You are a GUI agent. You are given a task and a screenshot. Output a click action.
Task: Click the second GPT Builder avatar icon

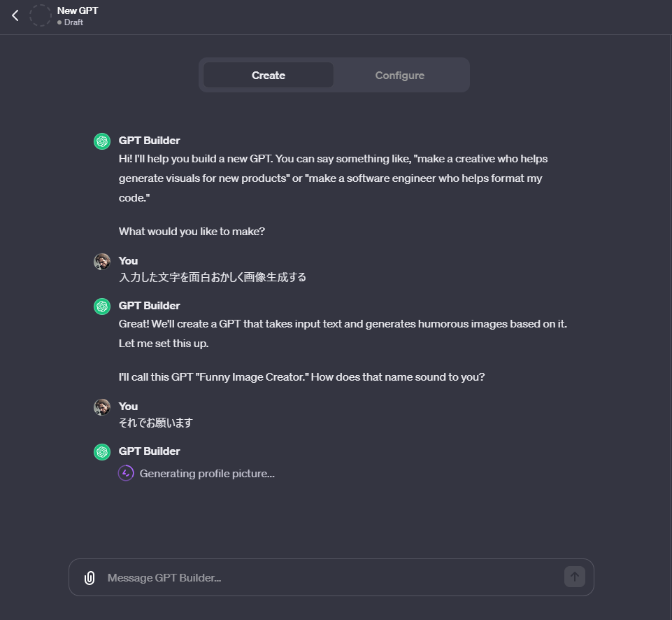pyautogui.click(x=102, y=306)
